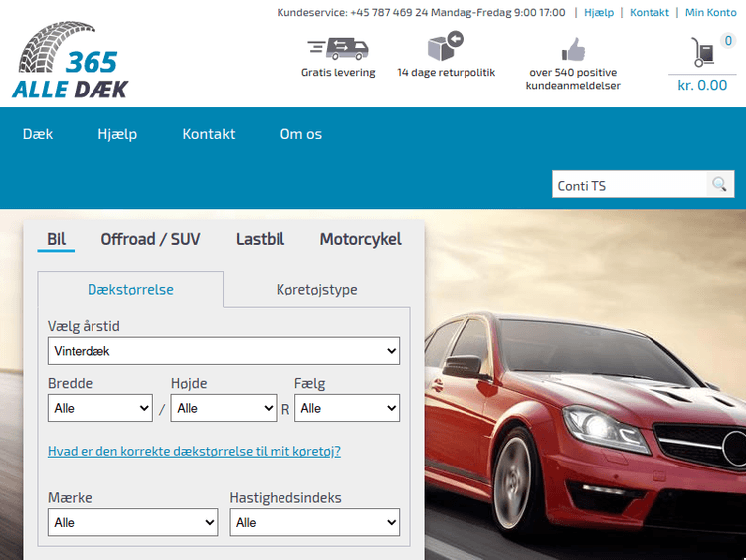Click the search field containing Conti TS
The width and height of the screenshot is (746, 560).
[629, 185]
